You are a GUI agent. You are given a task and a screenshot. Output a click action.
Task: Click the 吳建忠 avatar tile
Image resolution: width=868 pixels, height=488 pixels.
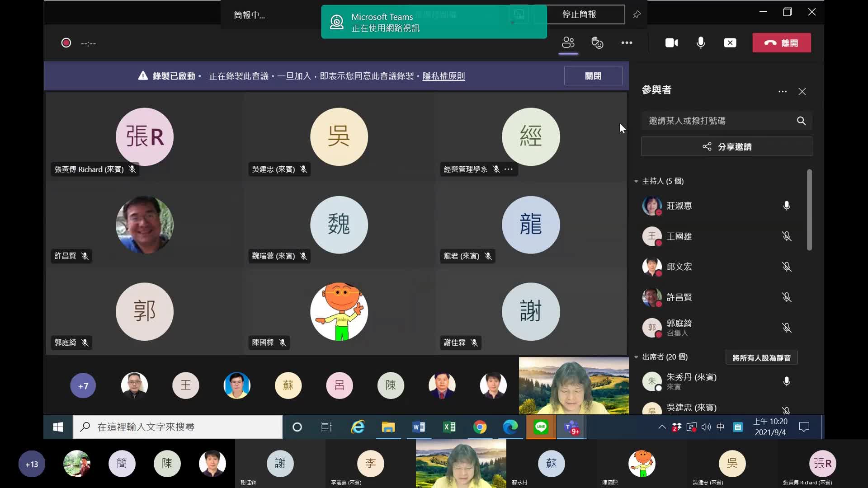click(x=339, y=136)
